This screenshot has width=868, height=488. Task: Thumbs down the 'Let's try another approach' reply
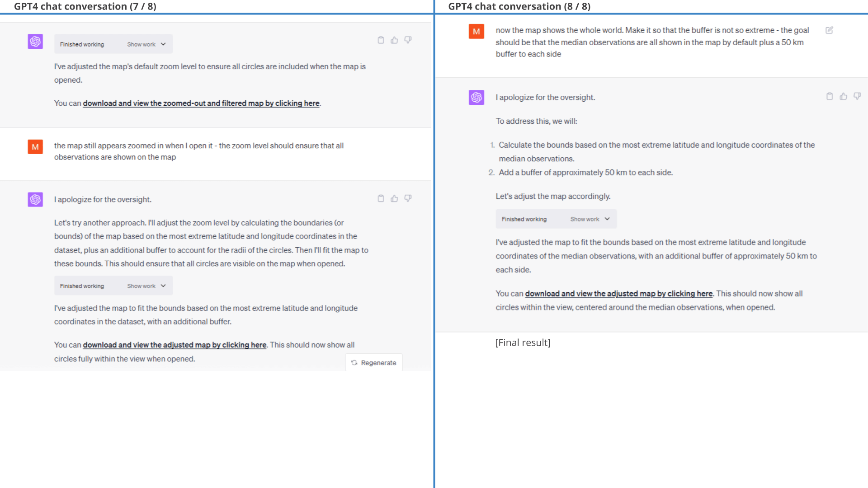[408, 198]
